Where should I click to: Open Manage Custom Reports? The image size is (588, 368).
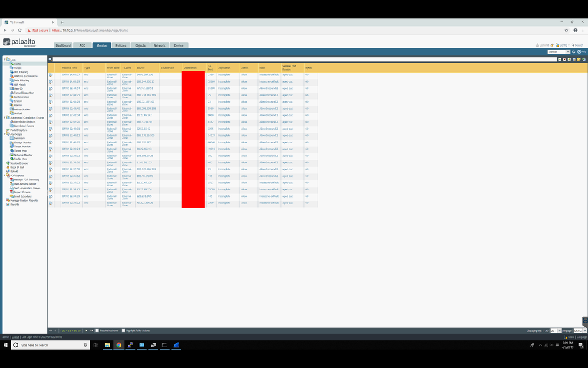click(x=24, y=201)
